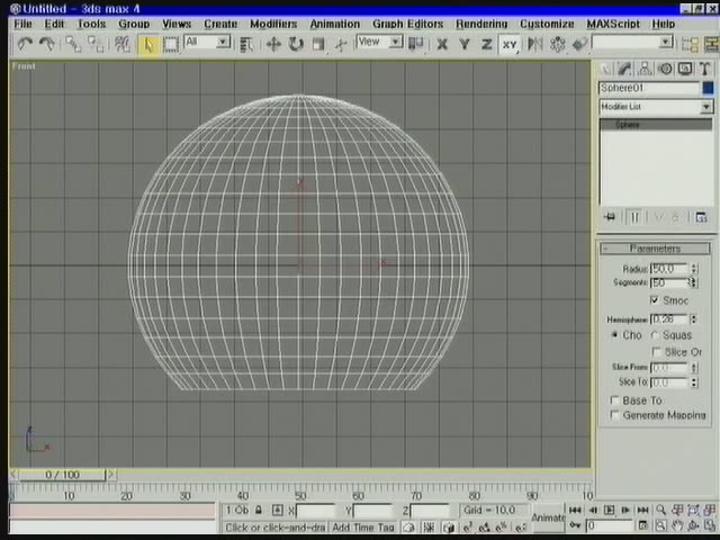Toggle Absolute/Offset transform type-in mode icon

[277, 510]
